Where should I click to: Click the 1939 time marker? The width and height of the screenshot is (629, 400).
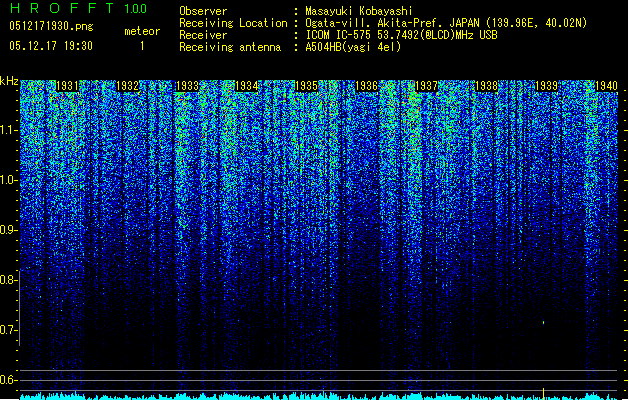pyautogui.click(x=546, y=86)
